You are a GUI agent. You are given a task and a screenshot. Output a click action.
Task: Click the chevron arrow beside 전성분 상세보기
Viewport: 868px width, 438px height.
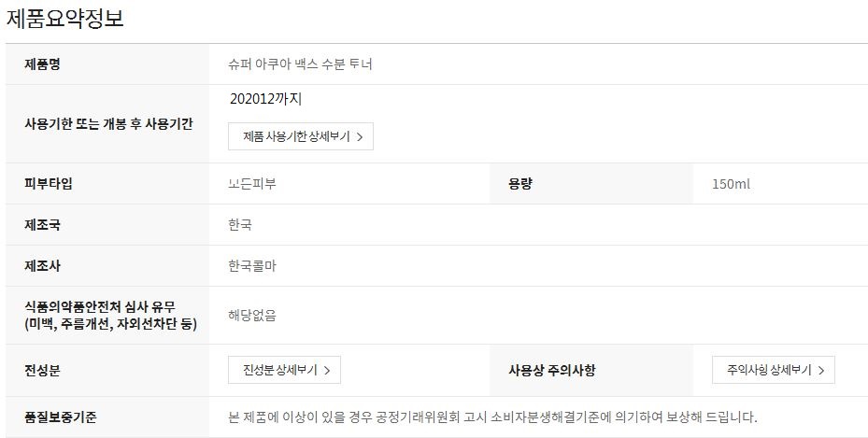(327, 371)
